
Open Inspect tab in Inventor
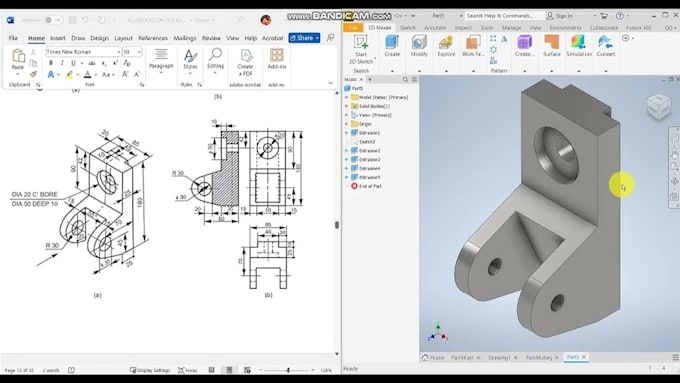pyautogui.click(x=463, y=28)
